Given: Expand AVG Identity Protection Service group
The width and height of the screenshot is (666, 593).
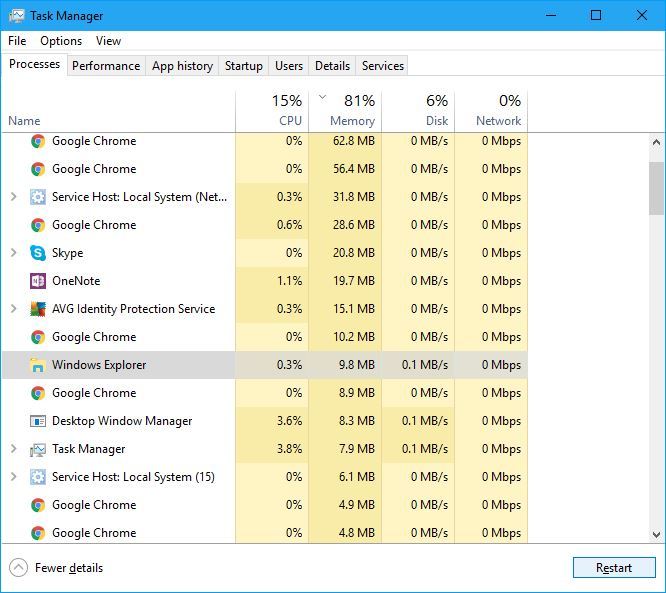Looking at the screenshot, I should 14,309.
